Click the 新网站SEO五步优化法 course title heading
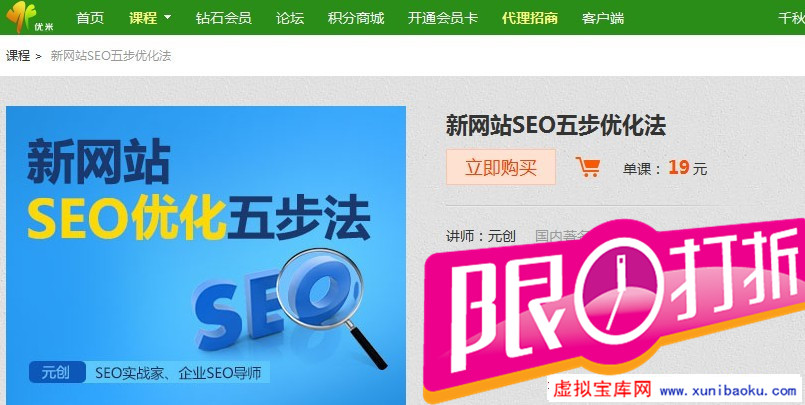Screen dimensions: 805x405 tap(555, 125)
